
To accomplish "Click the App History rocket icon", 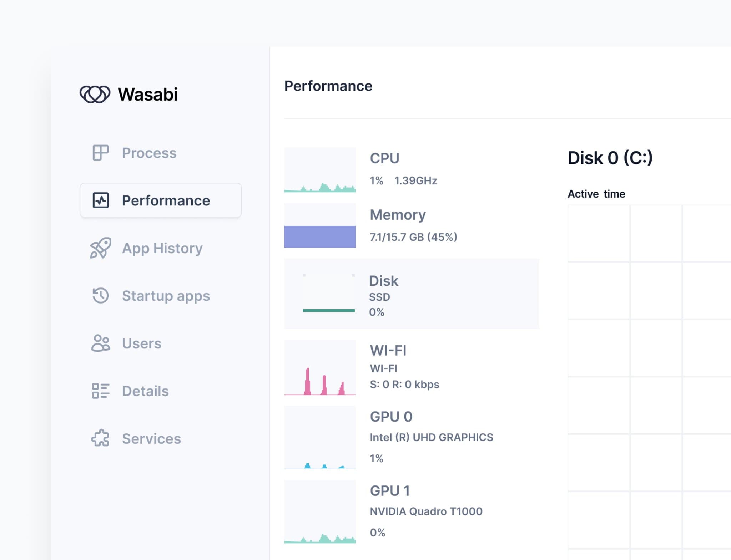I will (x=100, y=248).
